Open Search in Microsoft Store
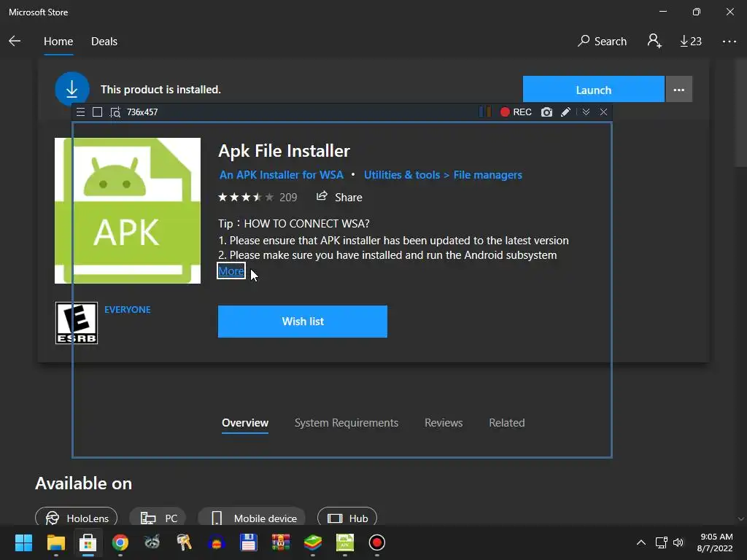Screen dimensions: 747x560 point(602,42)
